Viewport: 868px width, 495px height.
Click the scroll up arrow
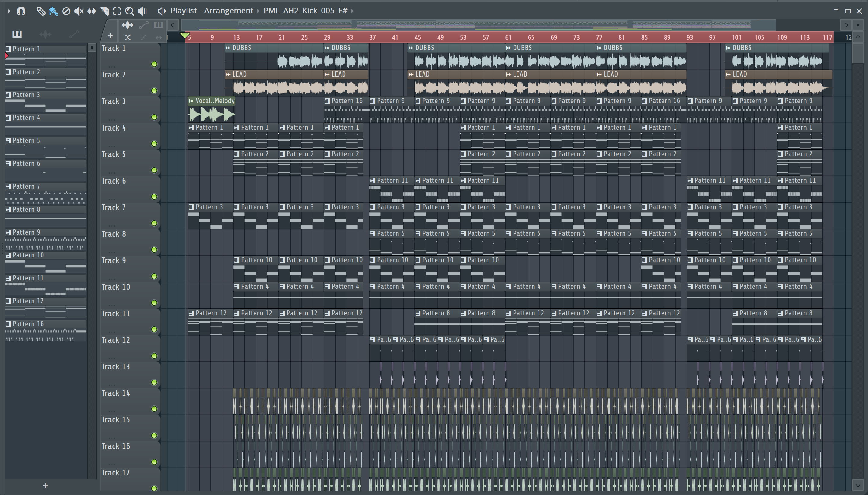(x=858, y=37)
